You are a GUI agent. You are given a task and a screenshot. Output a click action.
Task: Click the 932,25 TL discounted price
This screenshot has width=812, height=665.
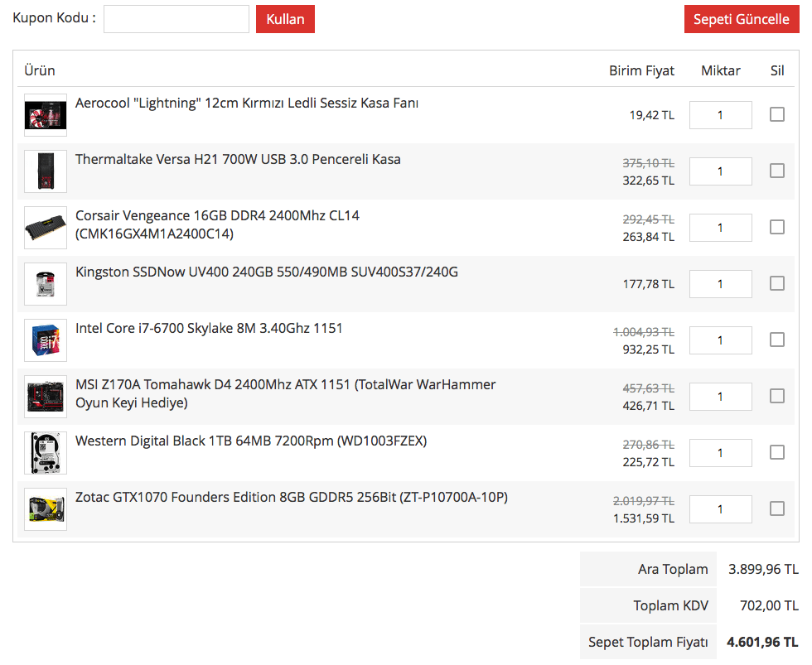(648, 349)
